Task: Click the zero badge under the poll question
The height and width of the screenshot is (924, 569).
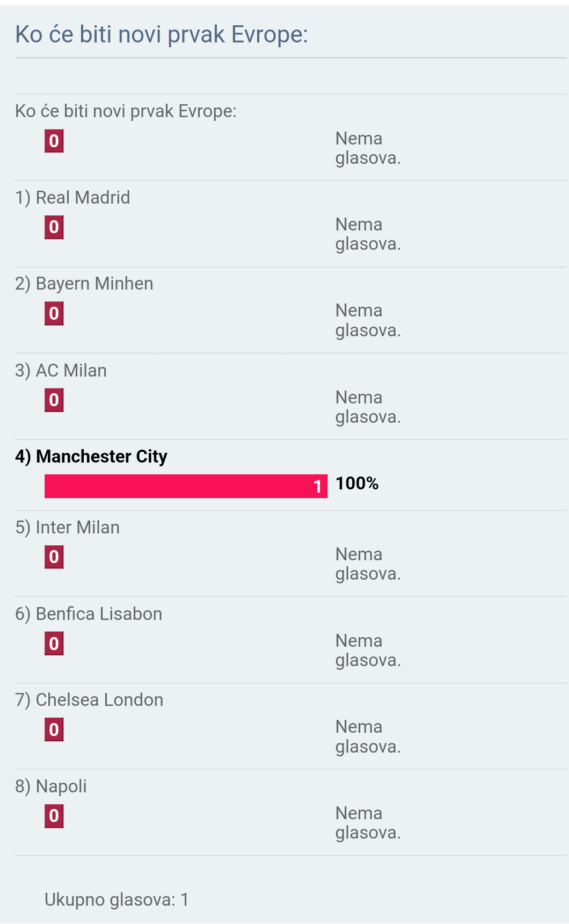Action: coord(54,141)
